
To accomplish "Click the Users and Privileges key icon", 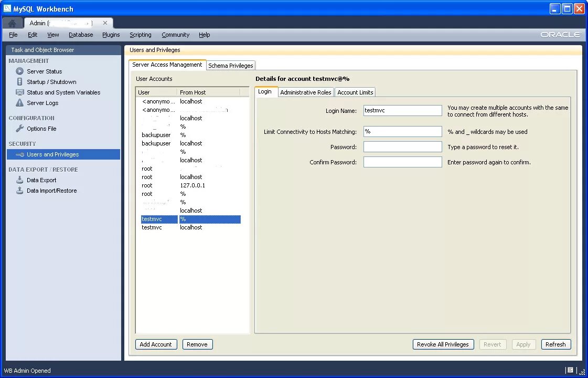I will point(20,154).
